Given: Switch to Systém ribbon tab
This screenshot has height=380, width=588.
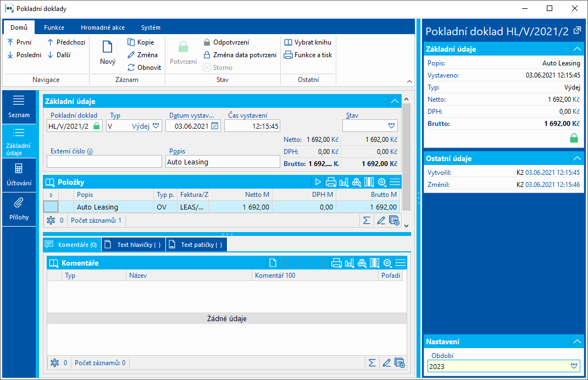Looking at the screenshot, I should [x=151, y=27].
